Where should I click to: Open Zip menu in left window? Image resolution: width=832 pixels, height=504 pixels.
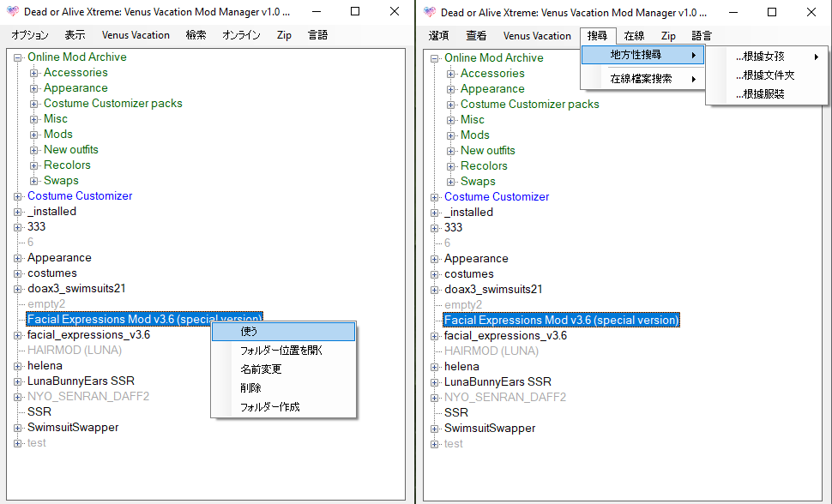(284, 35)
